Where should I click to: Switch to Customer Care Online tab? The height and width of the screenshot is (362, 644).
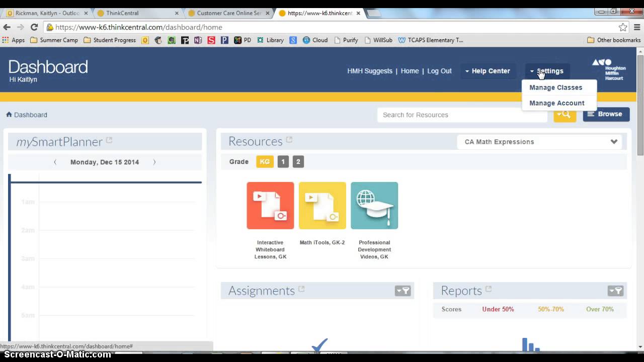pyautogui.click(x=227, y=13)
